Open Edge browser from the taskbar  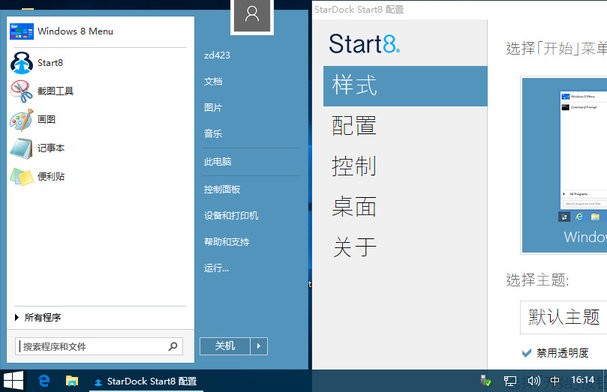[44, 381]
